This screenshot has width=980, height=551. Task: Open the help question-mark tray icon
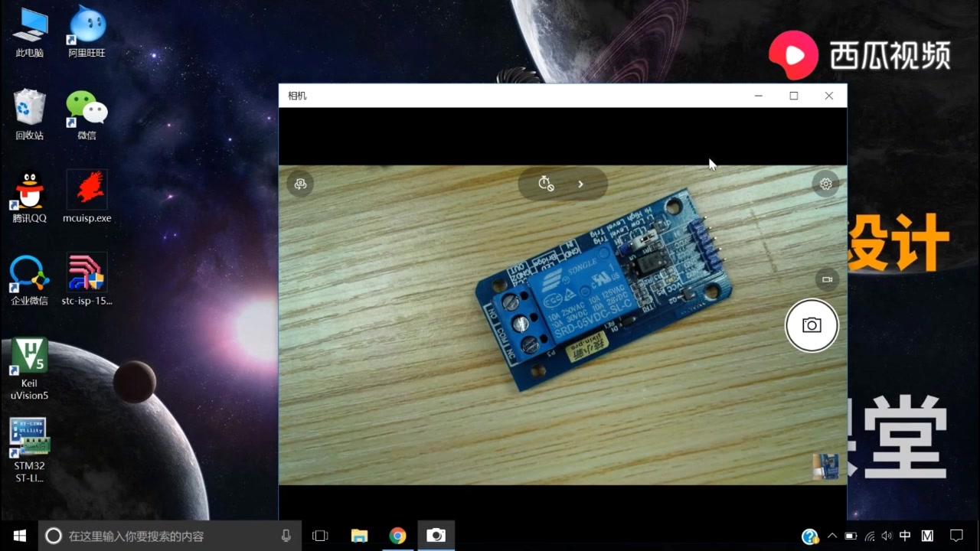coord(810,536)
